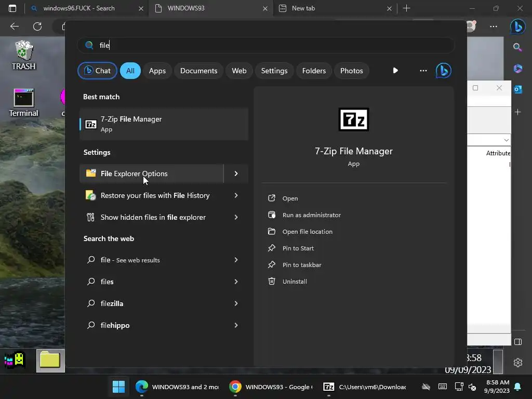
Task: Click the plus icon in Edge sidebar
Action: click(x=518, y=112)
